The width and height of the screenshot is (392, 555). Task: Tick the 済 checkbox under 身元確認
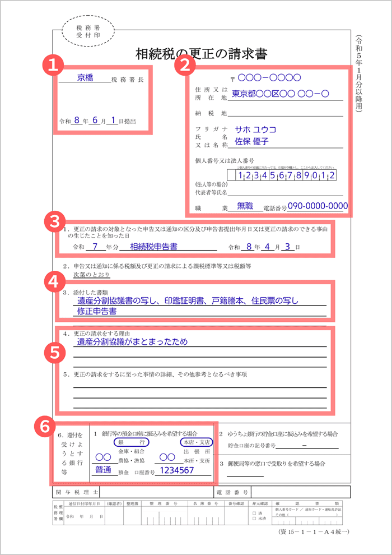[x=254, y=512]
